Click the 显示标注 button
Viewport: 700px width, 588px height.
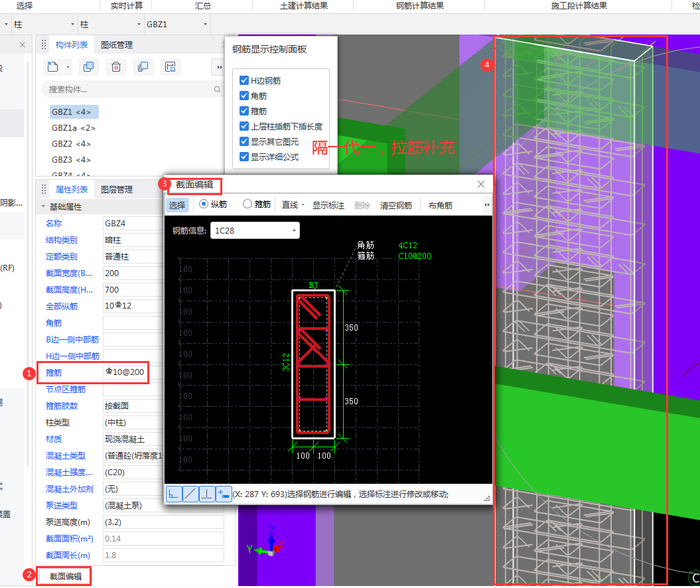tap(328, 205)
